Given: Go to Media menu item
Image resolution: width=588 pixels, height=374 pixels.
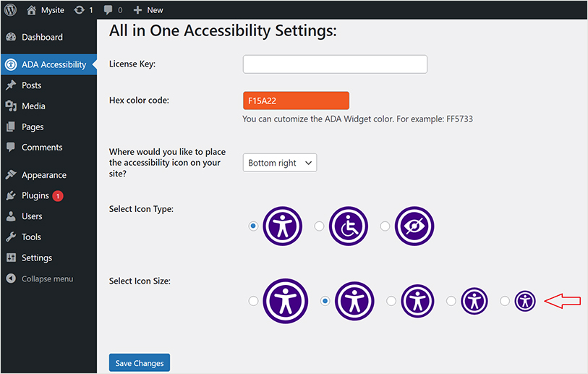Looking at the screenshot, I should (x=48, y=106).
